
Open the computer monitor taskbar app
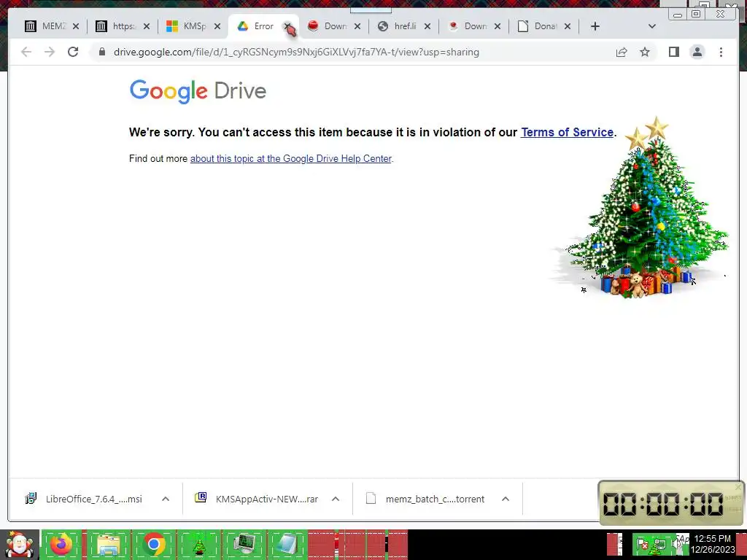coord(244,545)
